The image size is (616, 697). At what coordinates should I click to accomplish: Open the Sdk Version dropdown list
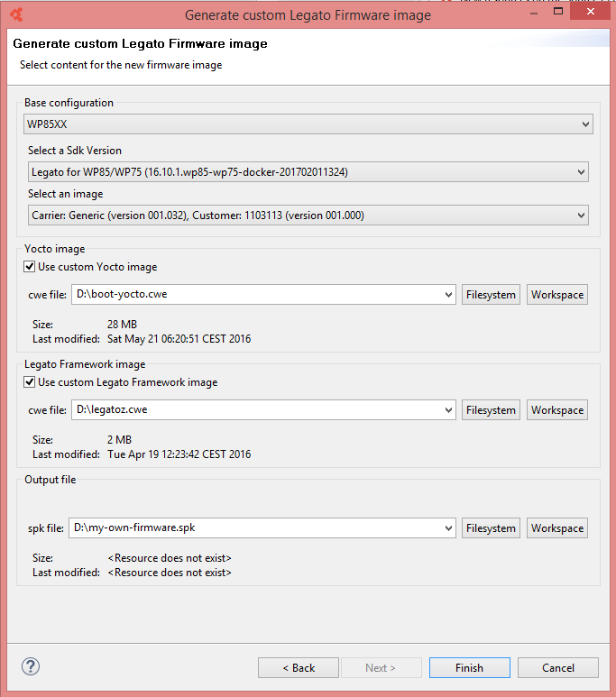(582, 172)
